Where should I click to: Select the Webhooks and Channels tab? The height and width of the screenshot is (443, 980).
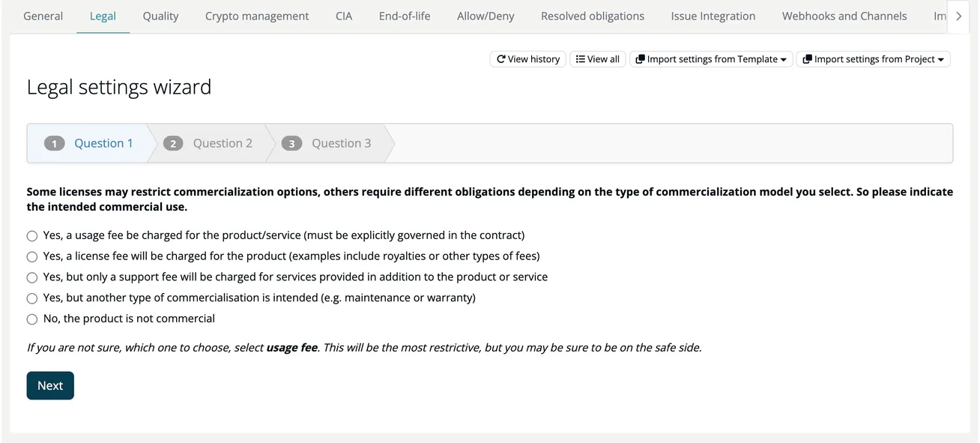(x=844, y=16)
